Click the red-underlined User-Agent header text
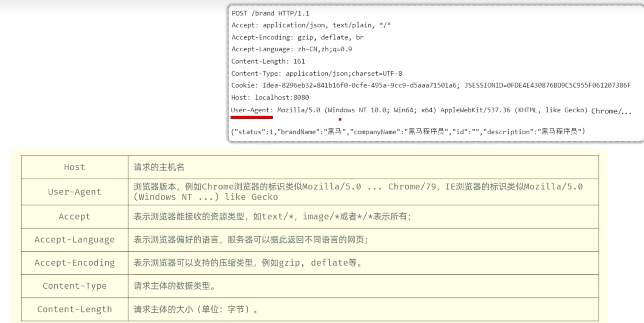The image size is (644, 323). (x=252, y=110)
